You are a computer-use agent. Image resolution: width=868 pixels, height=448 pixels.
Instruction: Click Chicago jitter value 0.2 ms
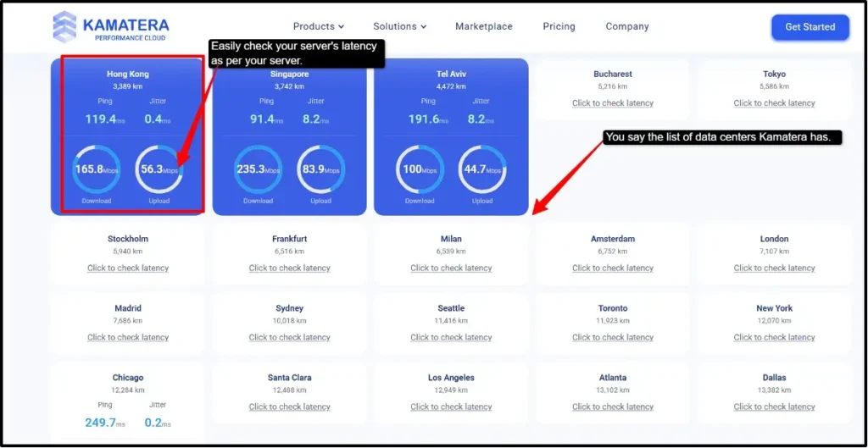coord(158,423)
